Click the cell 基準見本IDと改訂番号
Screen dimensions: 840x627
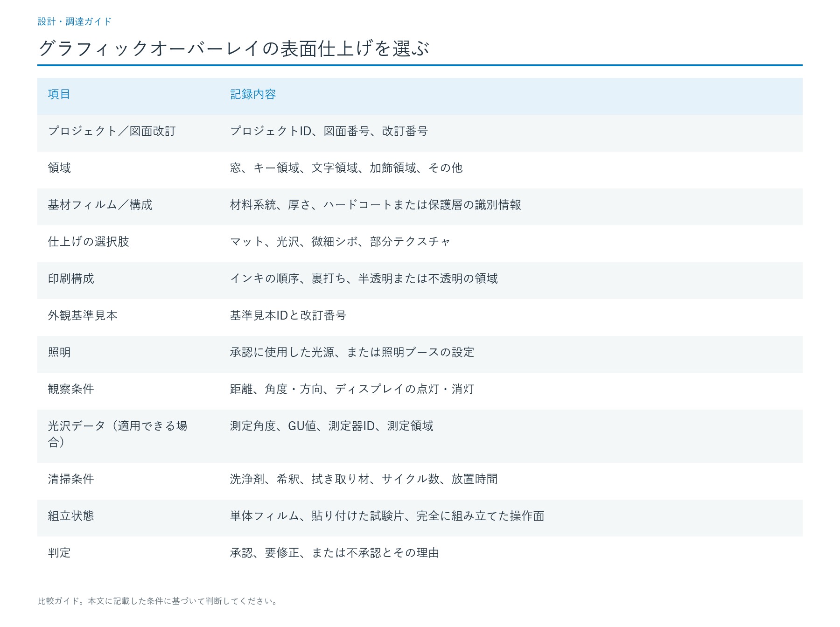coord(288,315)
